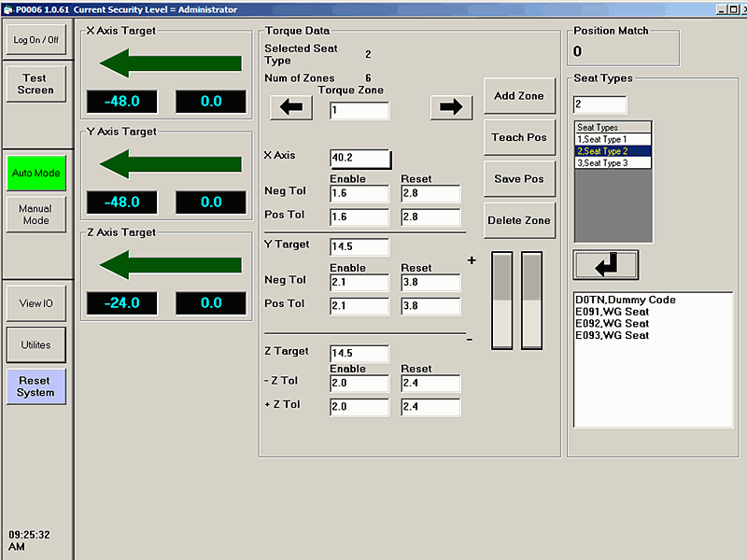Click Y Target Neg Tol Enable field
Screen dimensions: 747x560
point(359,283)
